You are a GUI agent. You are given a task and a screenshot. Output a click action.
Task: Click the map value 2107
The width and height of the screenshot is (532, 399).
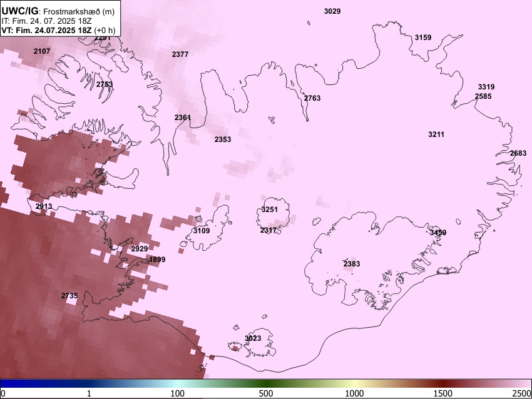pyautogui.click(x=42, y=51)
